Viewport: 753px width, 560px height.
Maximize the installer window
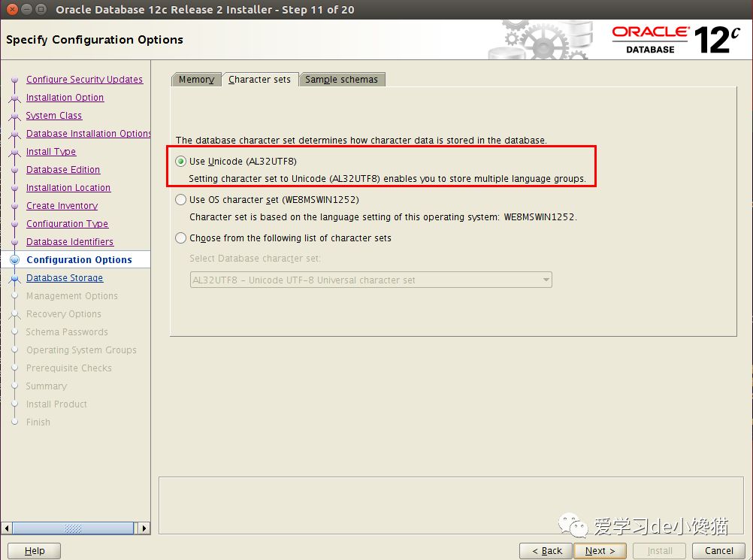pos(41,9)
